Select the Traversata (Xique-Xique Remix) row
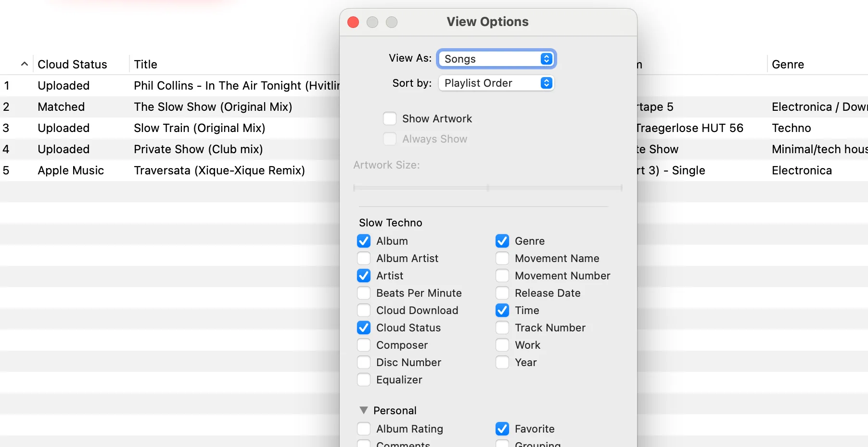868x447 pixels. [x=219, y=171]
